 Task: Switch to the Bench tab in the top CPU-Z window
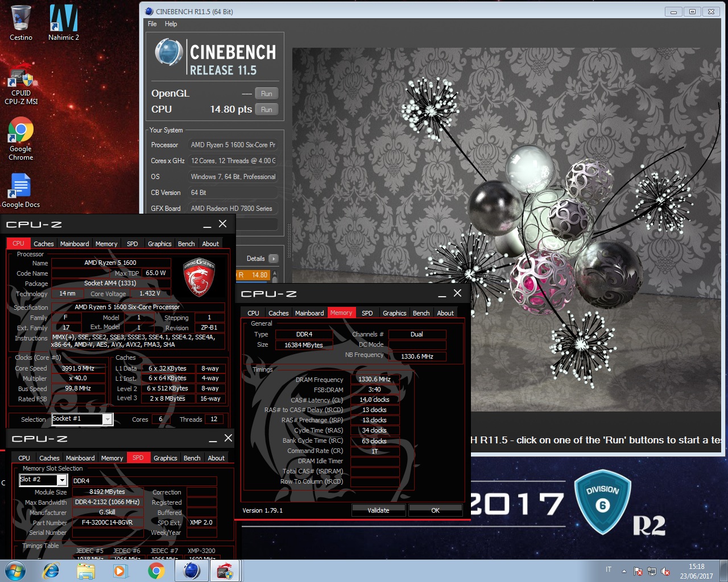pyautogui.click(x=187, y=244)
